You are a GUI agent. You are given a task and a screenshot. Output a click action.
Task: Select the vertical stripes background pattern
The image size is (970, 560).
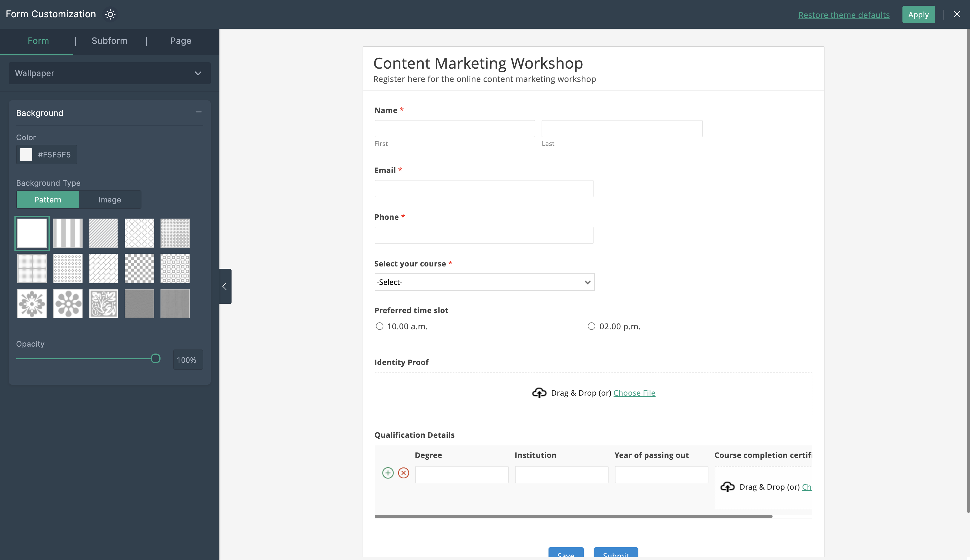(x=67, y=233)
